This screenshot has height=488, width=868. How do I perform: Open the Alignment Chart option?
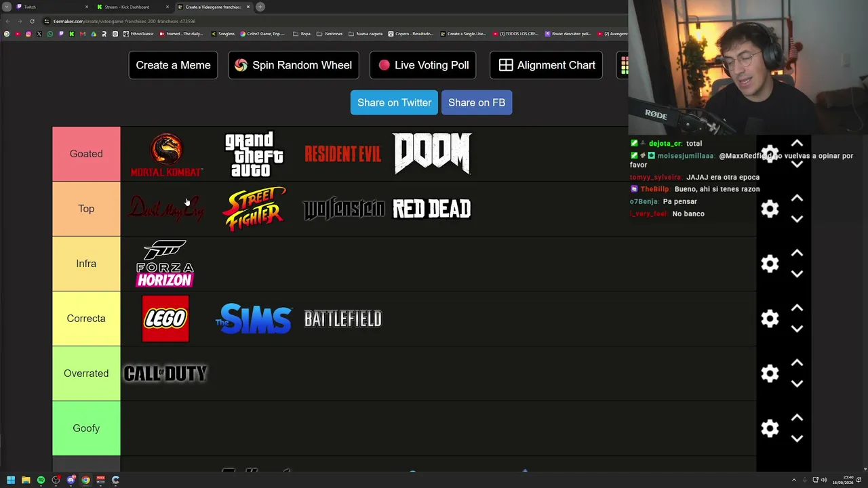click(546, 65)
